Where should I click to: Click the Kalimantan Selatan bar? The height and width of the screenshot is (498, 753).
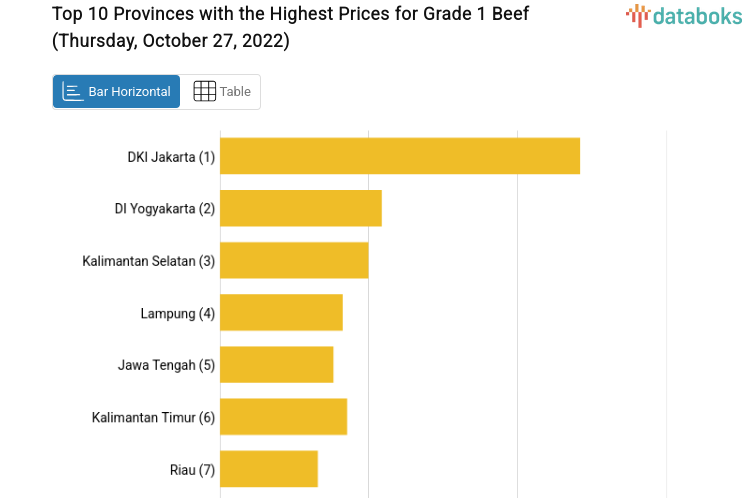(x=294, y=260)
